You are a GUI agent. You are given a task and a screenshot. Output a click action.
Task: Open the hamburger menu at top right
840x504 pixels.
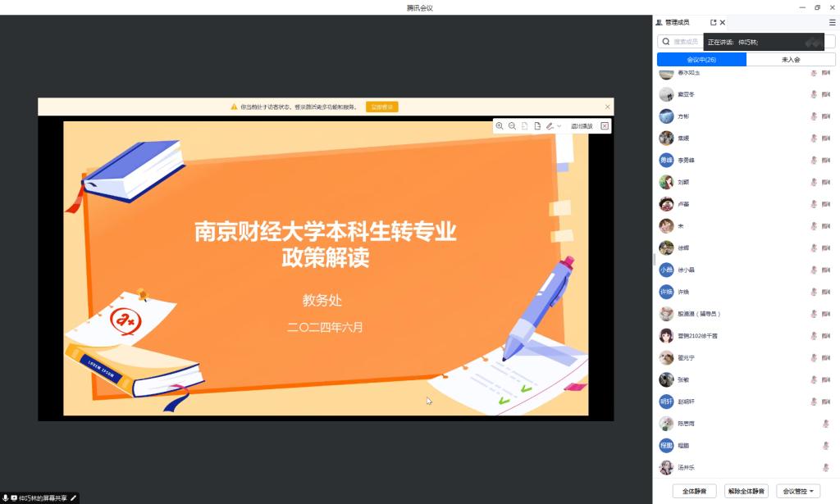coord(832,23)
